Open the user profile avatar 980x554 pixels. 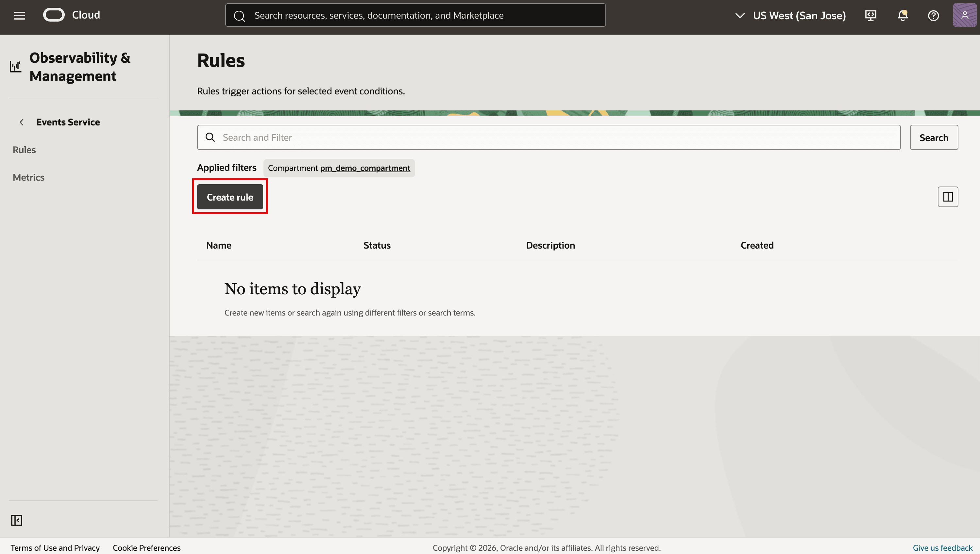(964, 15)
